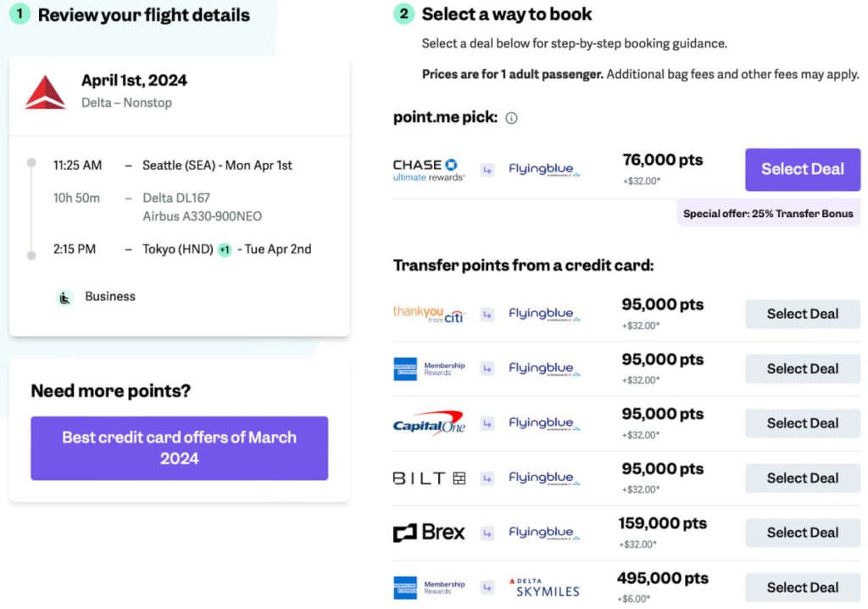Click the Delta airline logo
Screen dimensions: 868x609
45,92
